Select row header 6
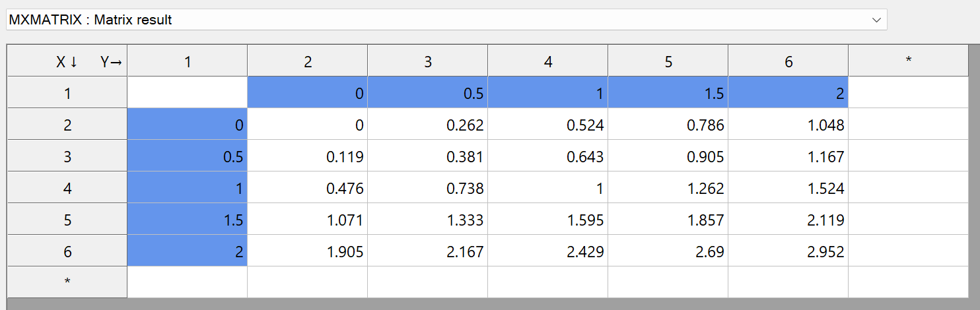The image size is (980, 310). click(x=67, y=251)
